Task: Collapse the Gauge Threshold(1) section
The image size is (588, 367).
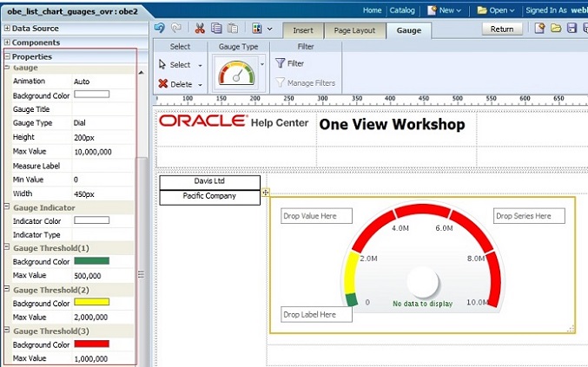Action: coord(7,247)
